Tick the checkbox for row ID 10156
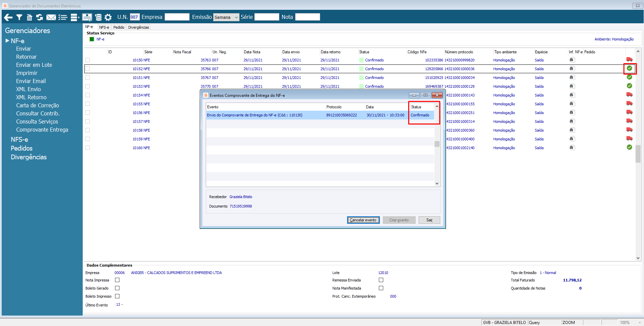Screen dimensions: 644x326 click(88, 113)
